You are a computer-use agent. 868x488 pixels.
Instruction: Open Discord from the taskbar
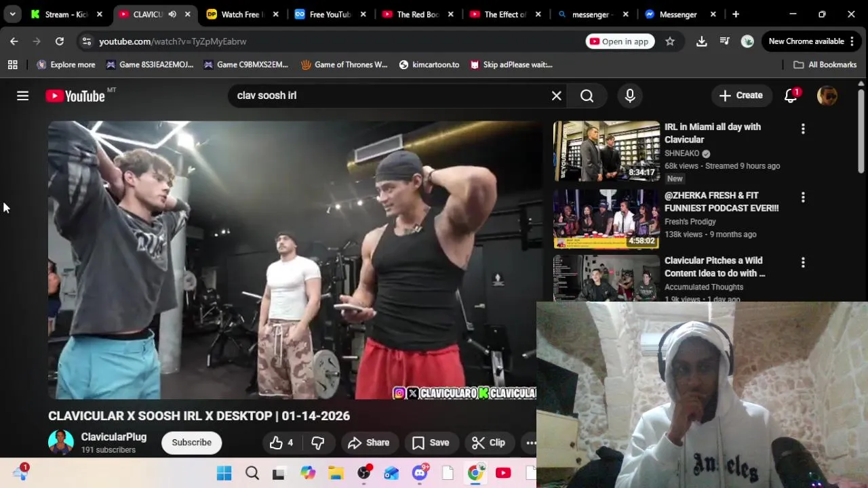tap(420, 473)
